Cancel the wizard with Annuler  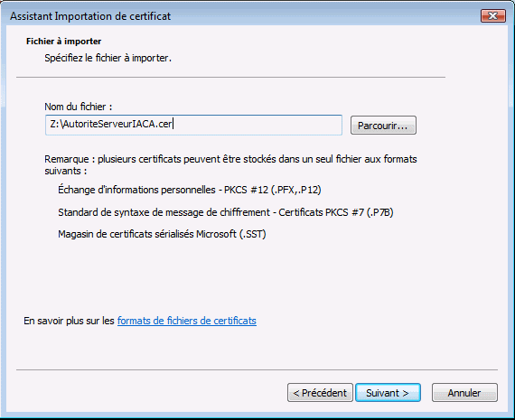[464, 392]
